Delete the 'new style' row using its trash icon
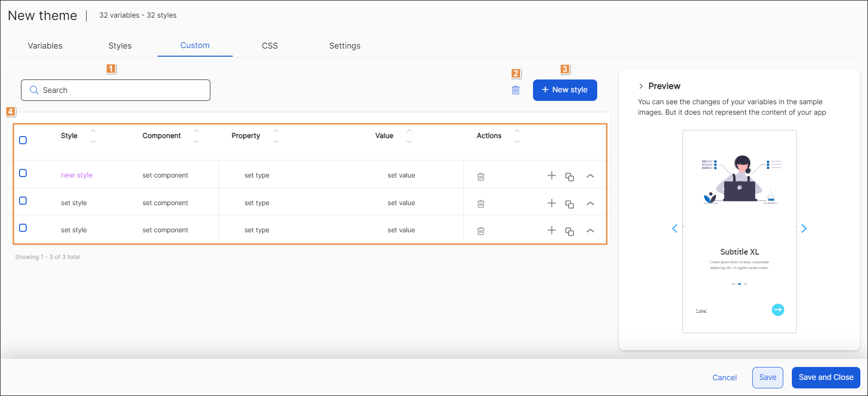Screen dimensions: 868x396 (481, 177)
